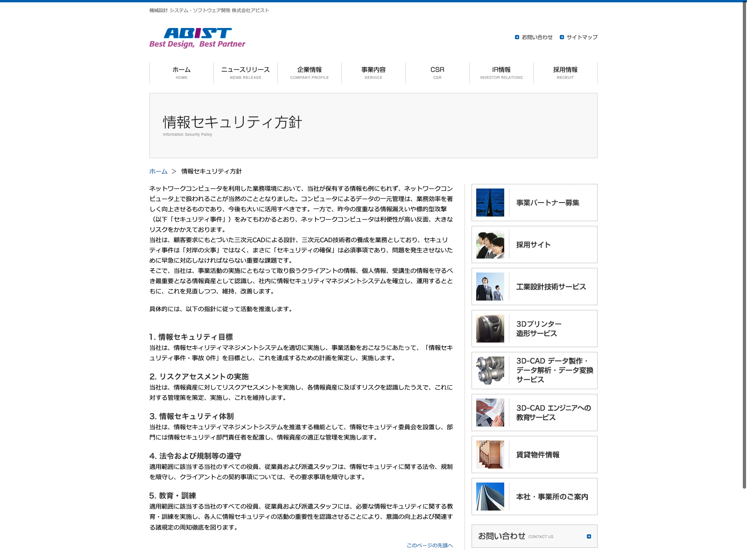Go to 事業内容 service menu
This screenshot has width=747, height=560.
point(373,73)
